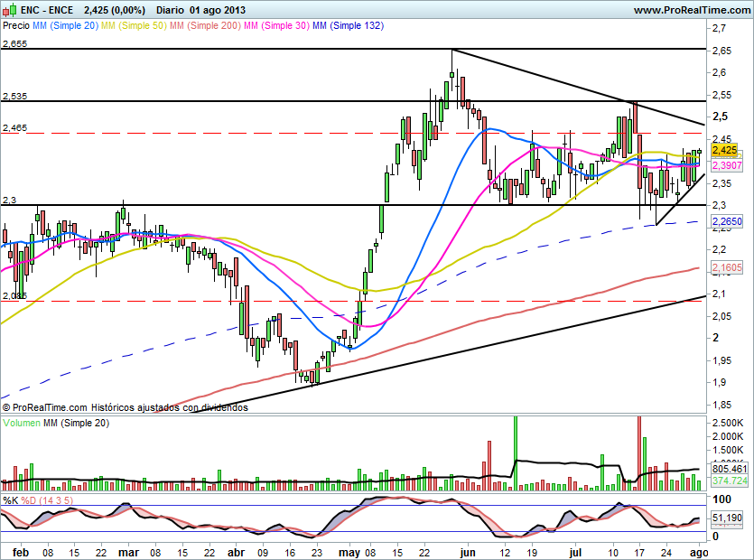Screen dimensions: 754x560
Task: Click the magenta MM (Simple 30) legend
Action: tap(276, 25)
